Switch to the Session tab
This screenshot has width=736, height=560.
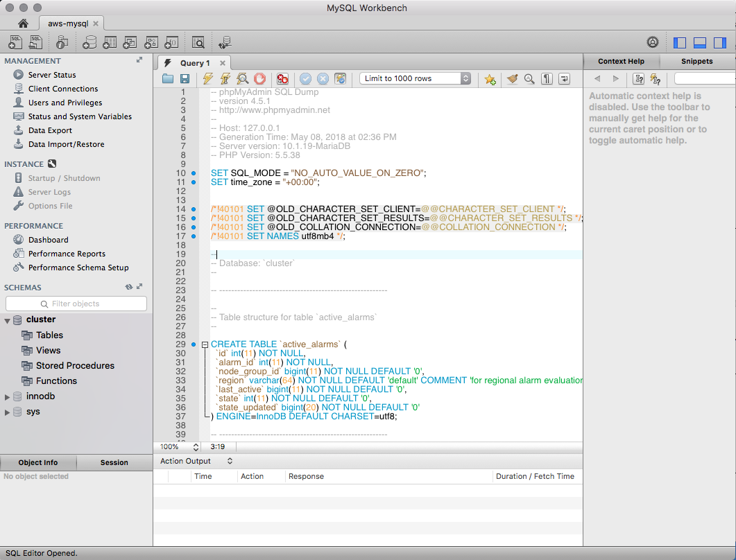tap(114, 462)
